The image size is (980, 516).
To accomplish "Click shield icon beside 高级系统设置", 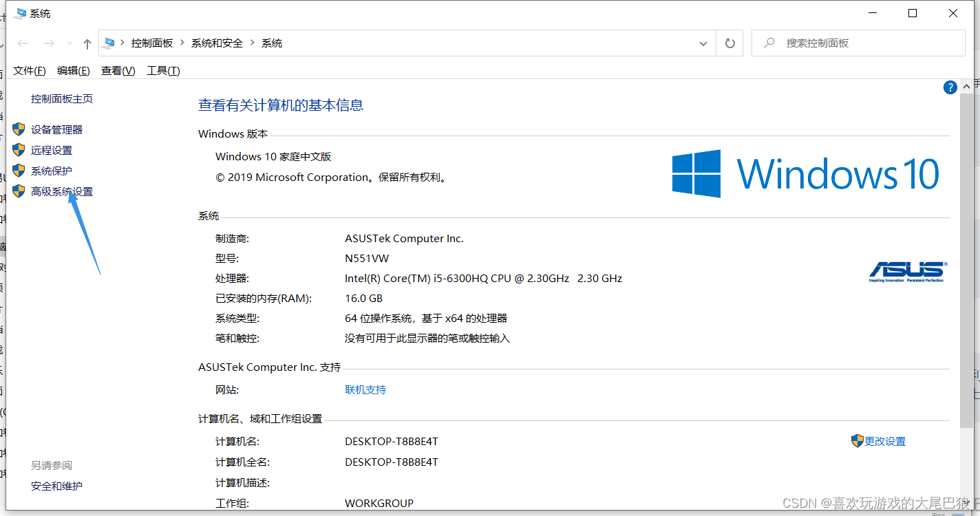I will 19,191.
